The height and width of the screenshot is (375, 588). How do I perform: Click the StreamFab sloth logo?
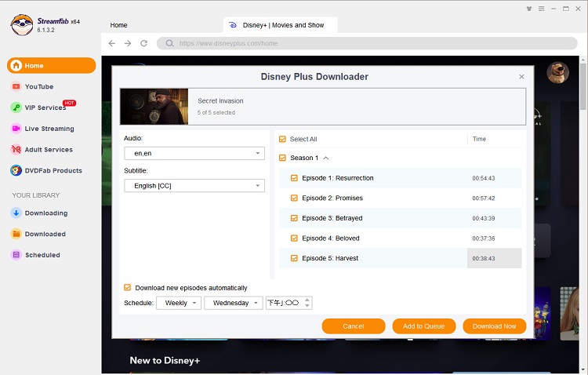click(22, 25)
